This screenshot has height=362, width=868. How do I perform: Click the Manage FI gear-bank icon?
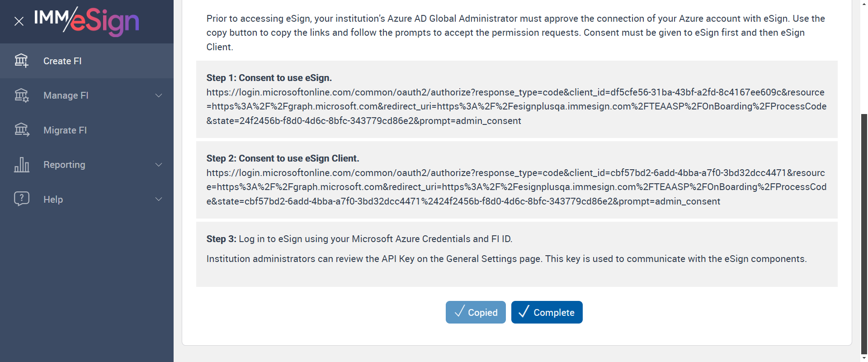tap(21, 95)
